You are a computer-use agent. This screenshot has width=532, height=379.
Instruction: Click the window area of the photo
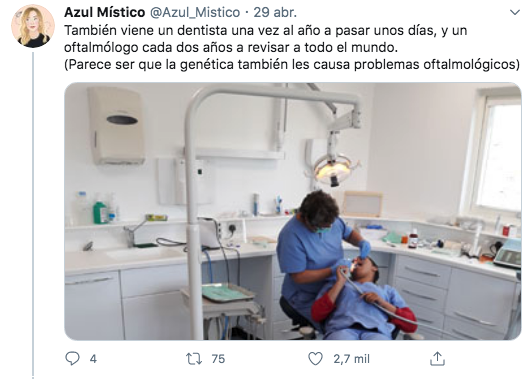click(497, 153)
